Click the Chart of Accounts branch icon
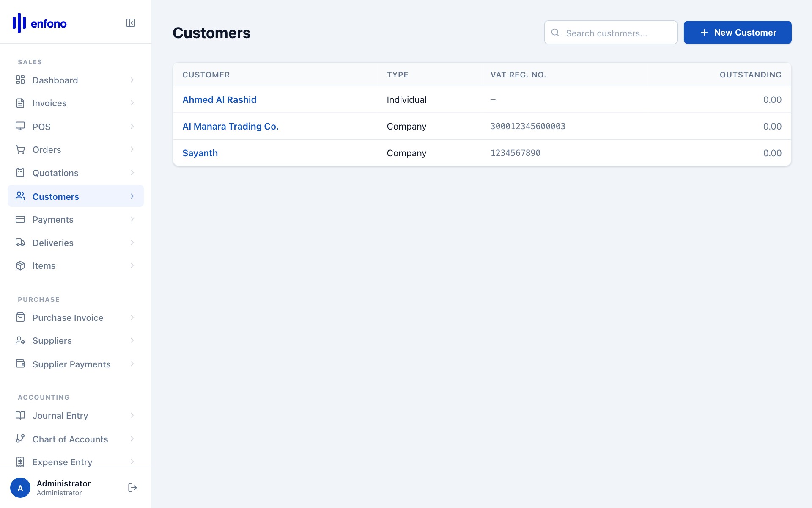812x508 pixels. coord(20,439)
